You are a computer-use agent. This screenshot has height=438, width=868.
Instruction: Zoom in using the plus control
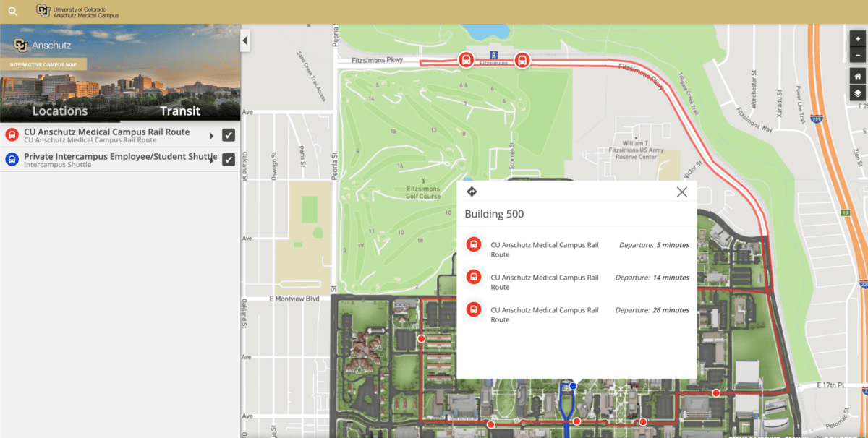pyautogui.click(x=857, y=38)
